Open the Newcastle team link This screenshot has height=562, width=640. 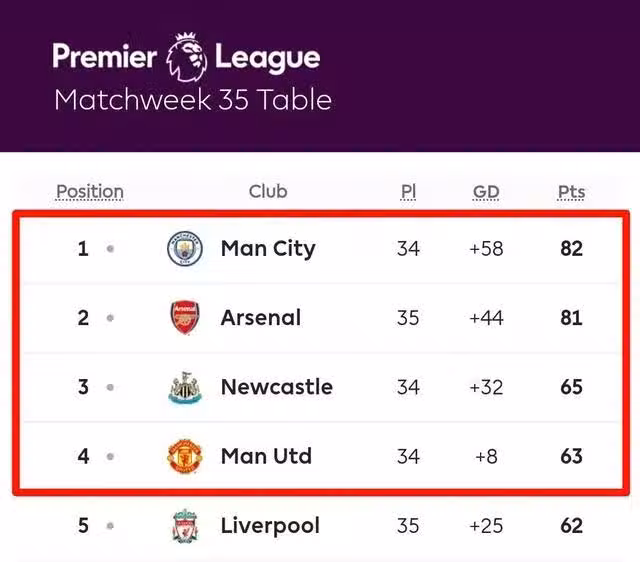[277, 387]
